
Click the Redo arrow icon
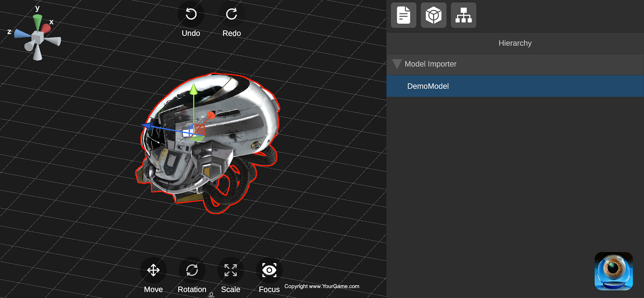click(x=231, y=15)
